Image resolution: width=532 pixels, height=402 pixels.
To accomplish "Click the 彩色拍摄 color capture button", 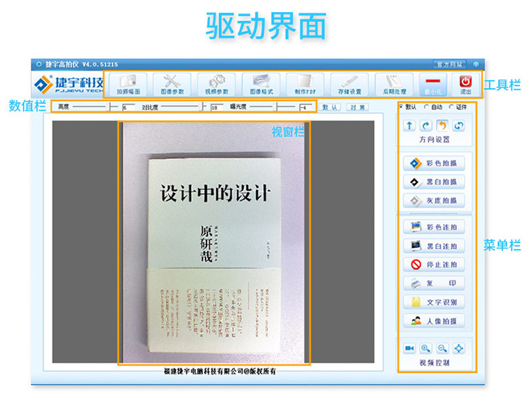I will (x=433, y=163).
